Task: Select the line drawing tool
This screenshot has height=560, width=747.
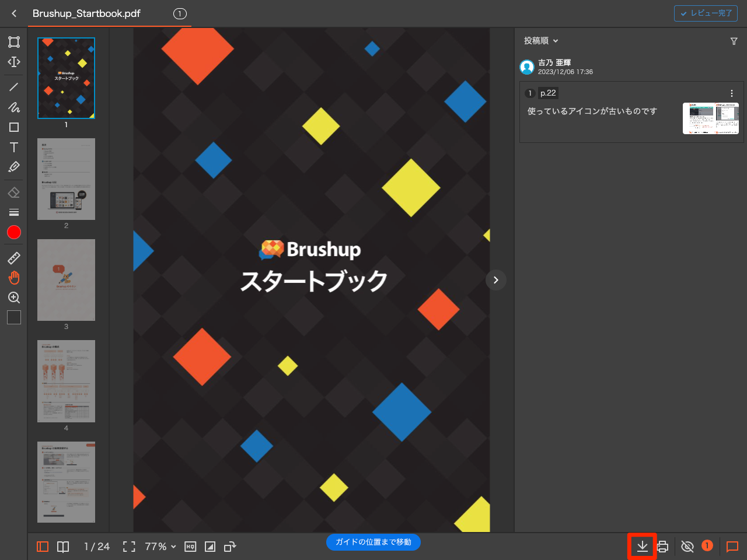Action: (13, 87)
